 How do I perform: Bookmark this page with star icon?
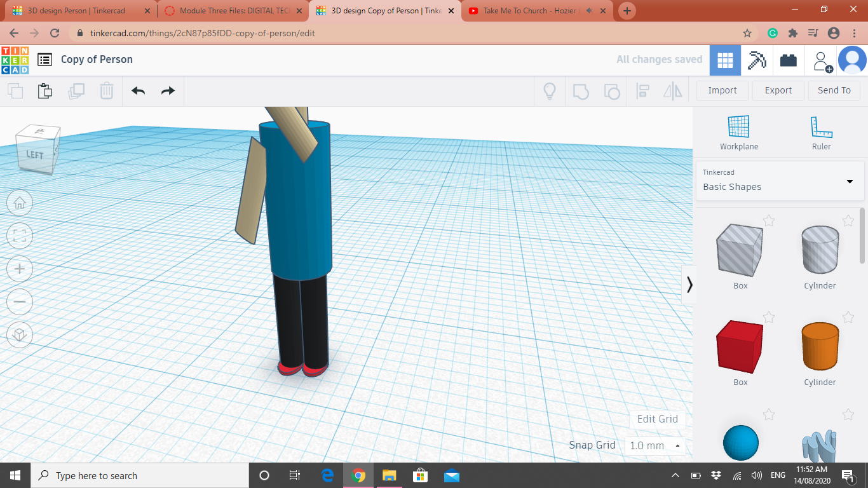(x=747, y=33)
